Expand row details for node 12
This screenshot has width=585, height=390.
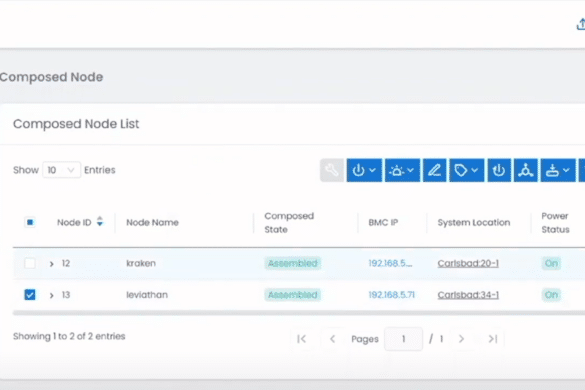pos(51,264)
